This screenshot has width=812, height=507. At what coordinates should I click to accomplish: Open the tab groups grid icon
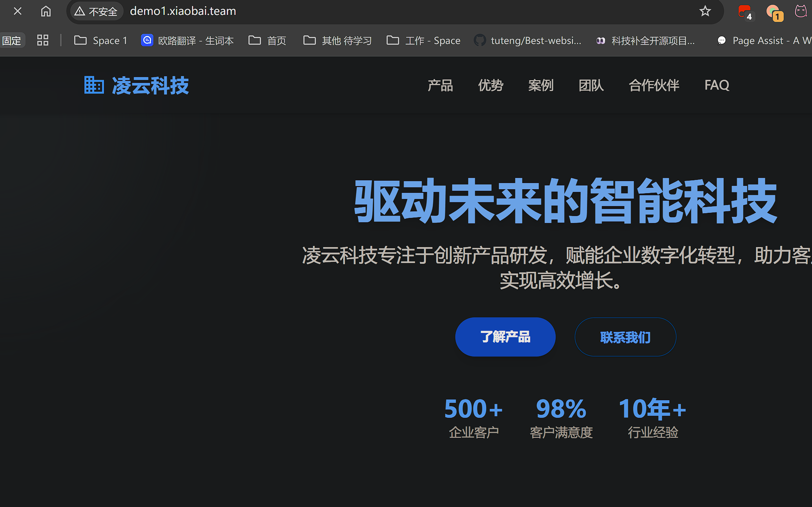click(x=43, y=40)
